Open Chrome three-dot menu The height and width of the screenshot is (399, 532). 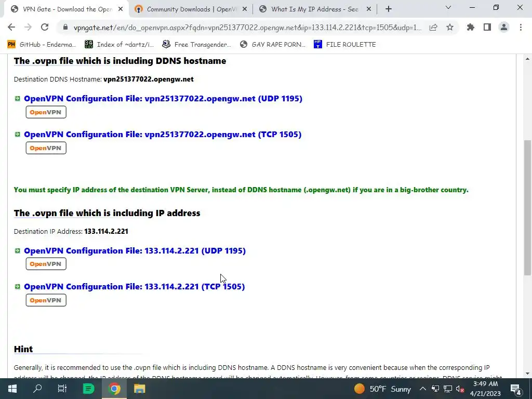[x=521, y=27]
